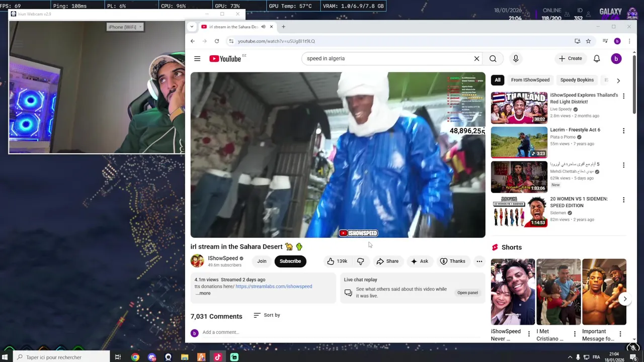Open Chrome from the taskbar
644x362 pixels.
click(x=135, y=357)
